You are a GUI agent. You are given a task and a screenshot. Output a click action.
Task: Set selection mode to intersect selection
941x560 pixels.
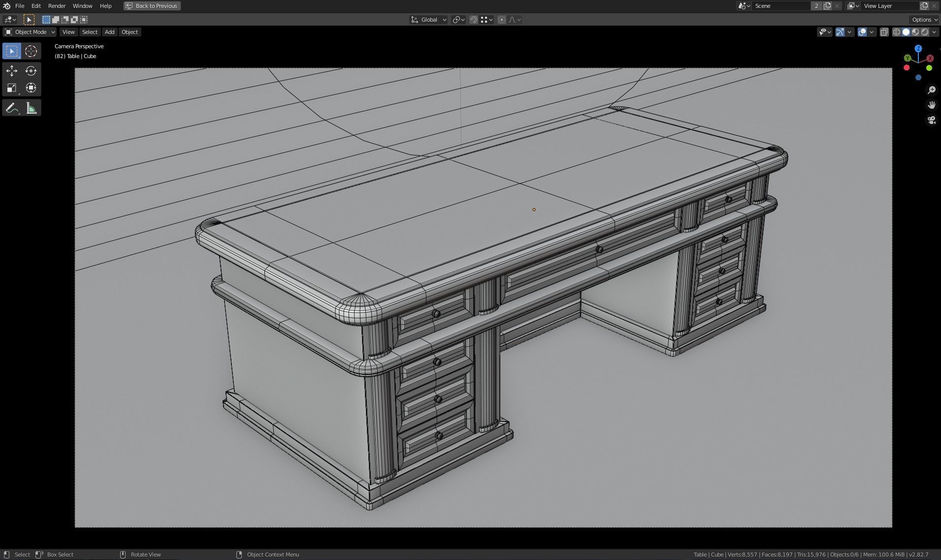click(84, 20)
